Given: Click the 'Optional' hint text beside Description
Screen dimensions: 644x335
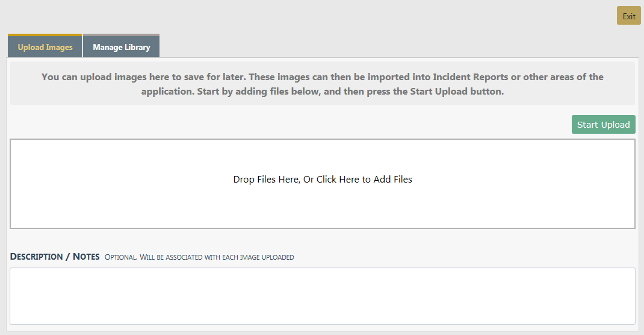Looking at the screenshot, I should [199, 257].
